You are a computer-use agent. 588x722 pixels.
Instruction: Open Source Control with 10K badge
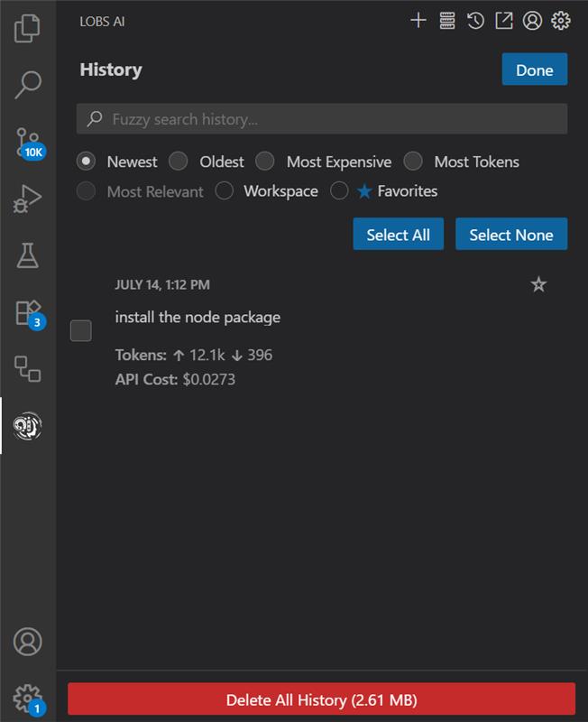tap(29, 143)
